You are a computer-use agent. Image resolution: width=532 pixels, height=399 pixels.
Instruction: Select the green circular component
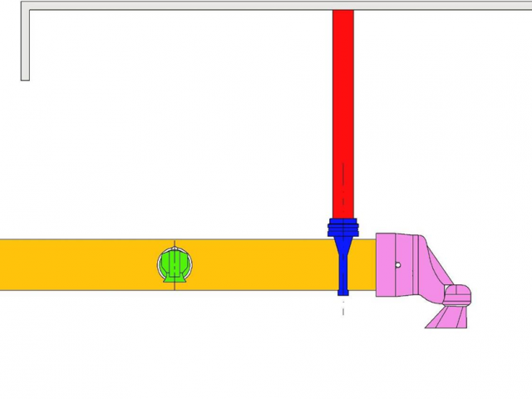(175, 263)
